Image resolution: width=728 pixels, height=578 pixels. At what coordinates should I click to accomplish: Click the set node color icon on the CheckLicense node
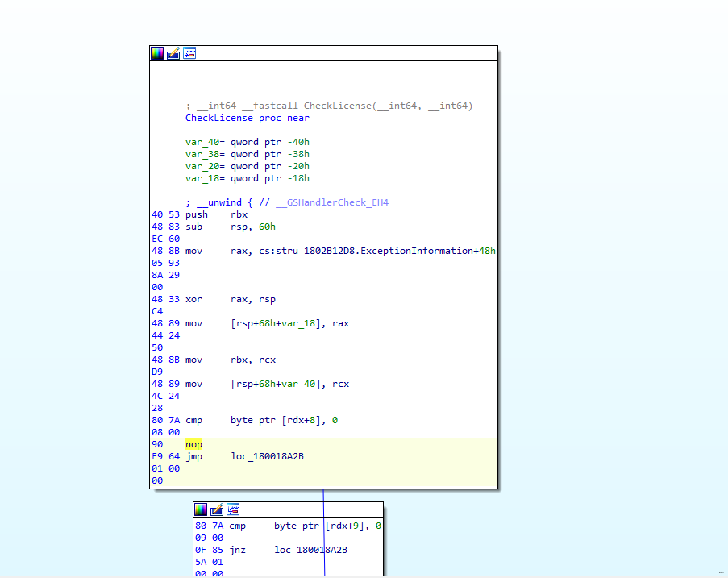[x=157, y=53]
